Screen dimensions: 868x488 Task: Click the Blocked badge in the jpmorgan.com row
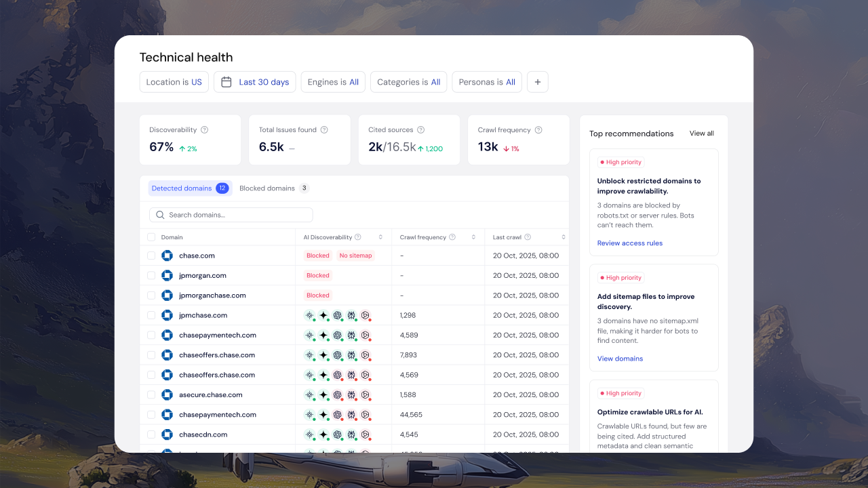(x=318, y=275)
